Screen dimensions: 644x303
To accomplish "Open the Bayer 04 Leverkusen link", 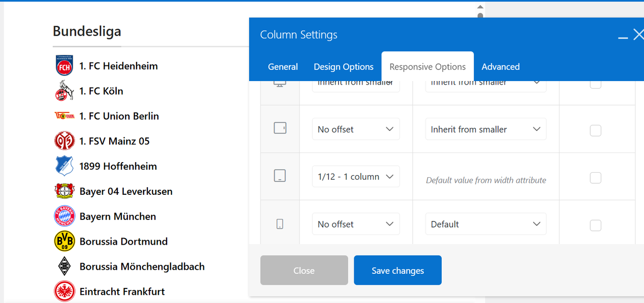I will [126, 191].
